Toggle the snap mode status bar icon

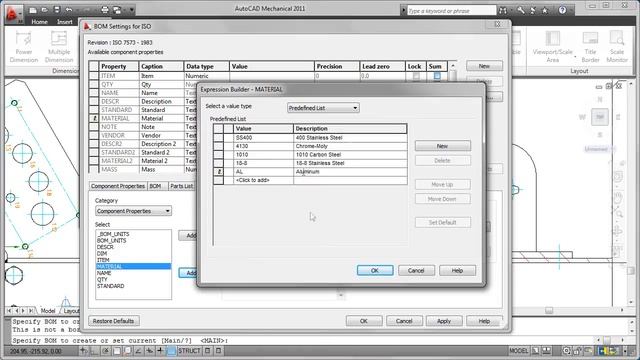point(84,351)
